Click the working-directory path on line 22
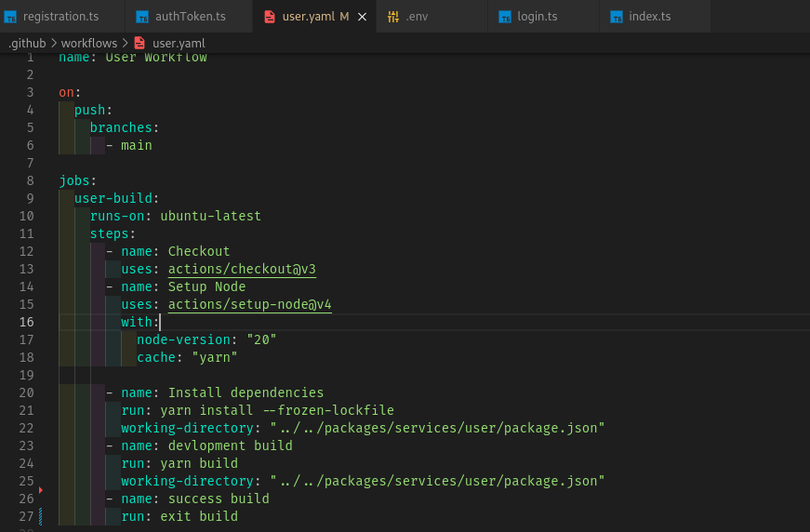This screenshot has height=532, width=810. (x=437, y=428)
